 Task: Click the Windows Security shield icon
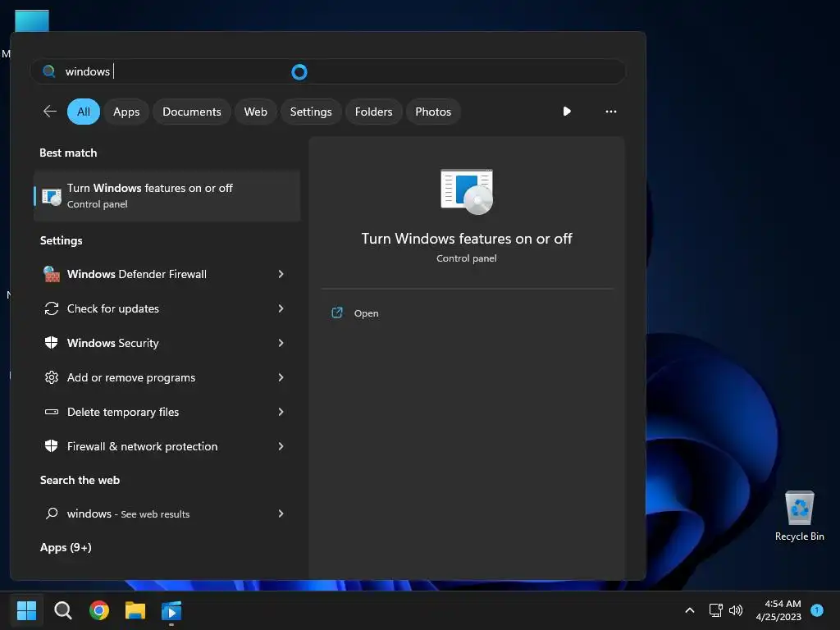[52, 343]
